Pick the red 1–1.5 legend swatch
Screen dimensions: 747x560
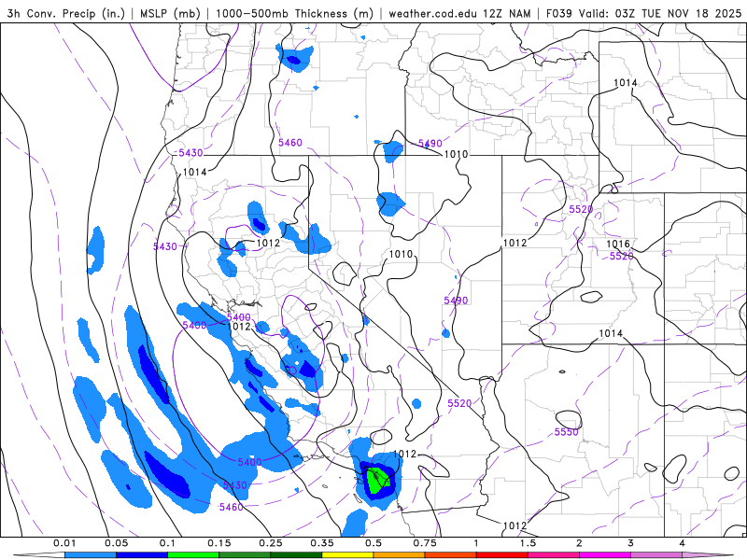pos(502,555)
